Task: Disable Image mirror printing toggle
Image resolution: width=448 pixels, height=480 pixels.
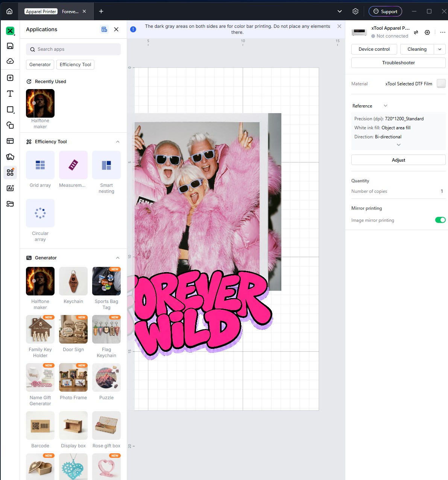Action: (440, 220)
